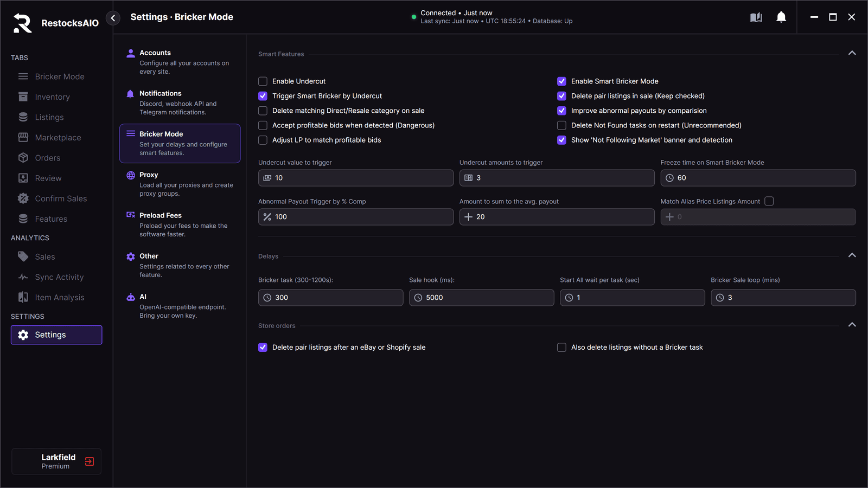Collapse the Store orders section

pyautogui.click(x=852, y=325)
